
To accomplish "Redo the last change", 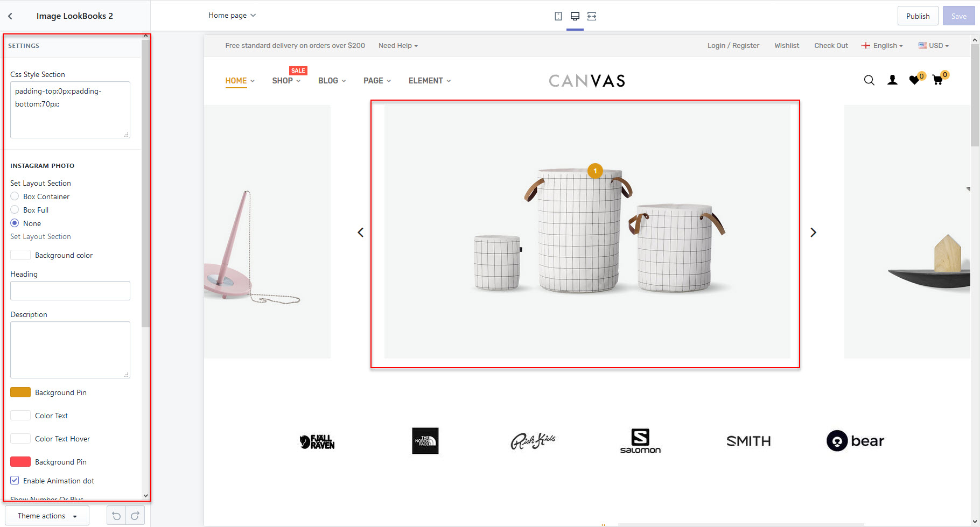I will (x=135, y=516).
